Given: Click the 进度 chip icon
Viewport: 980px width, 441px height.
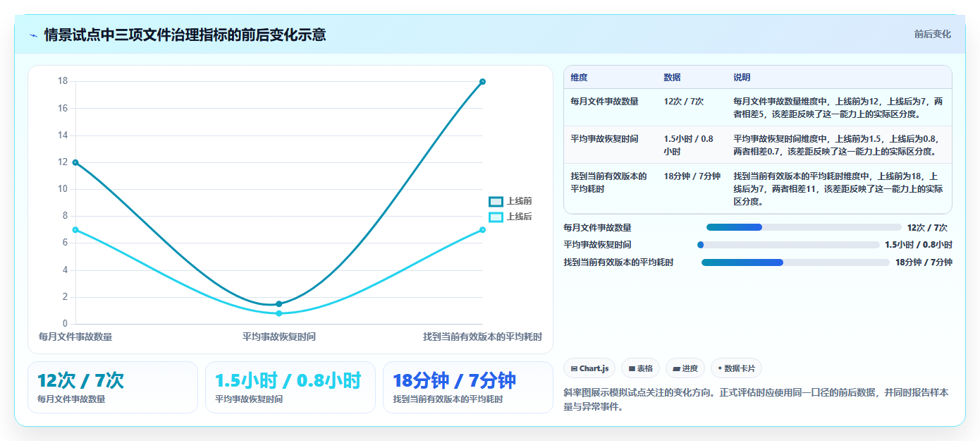Looking at the screenshot, I should click(677, 368).
